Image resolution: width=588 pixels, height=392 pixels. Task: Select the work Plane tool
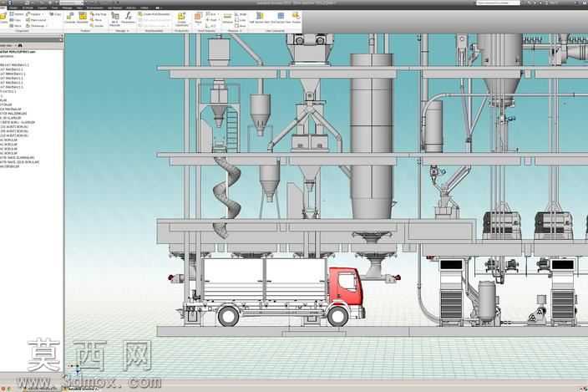point(198,17)
